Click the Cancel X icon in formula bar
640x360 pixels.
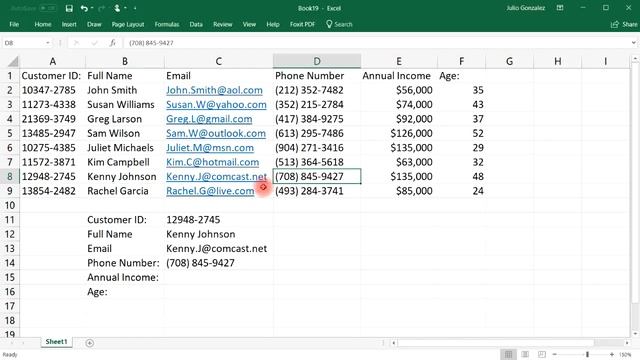point(76,43)
